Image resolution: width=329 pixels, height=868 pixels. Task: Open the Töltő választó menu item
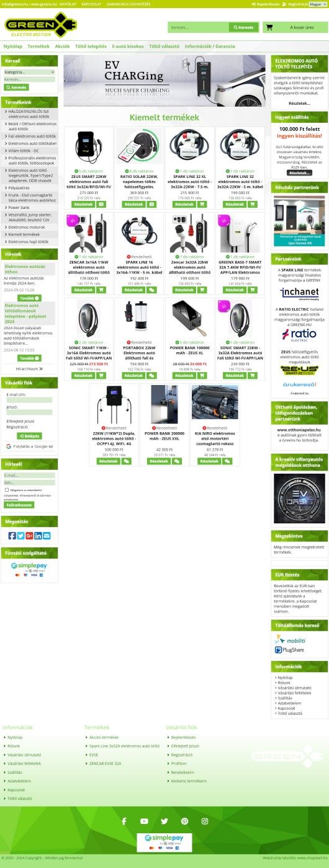click(164, 46)
